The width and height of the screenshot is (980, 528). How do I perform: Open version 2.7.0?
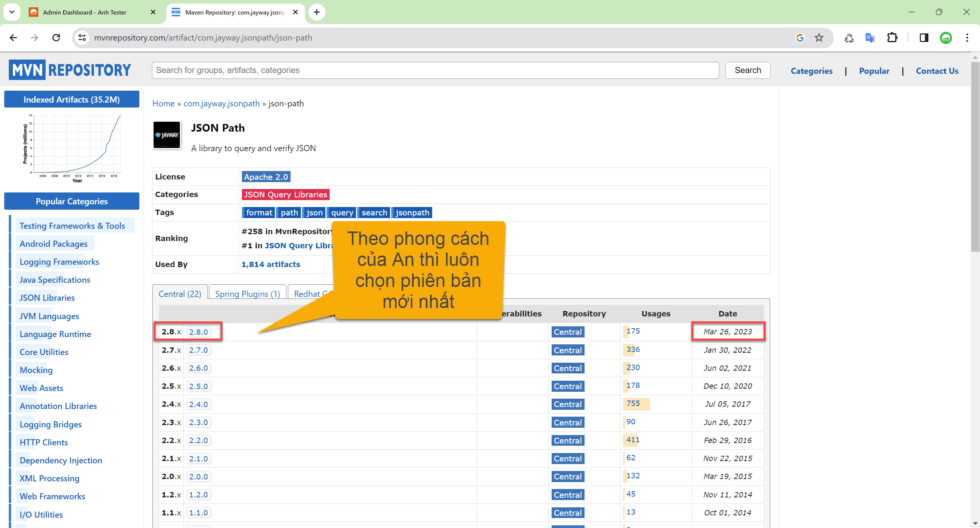coord(198,350)
